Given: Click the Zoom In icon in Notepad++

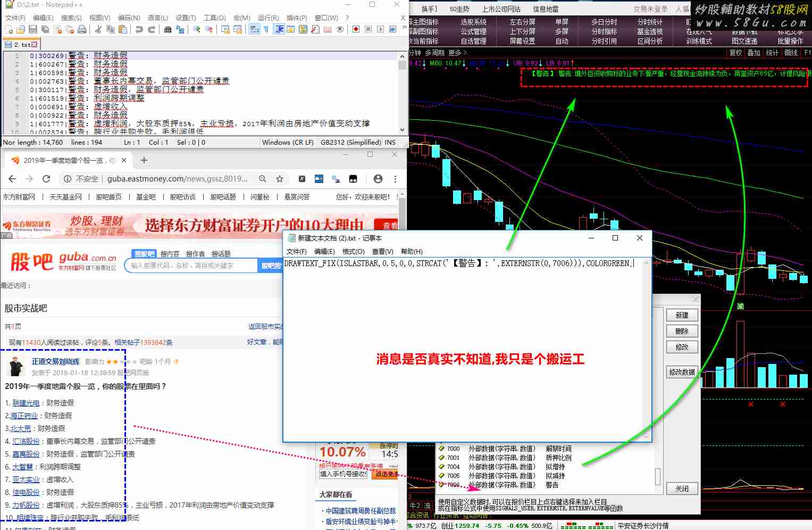Looking at the screenshot, I should 197,29.
